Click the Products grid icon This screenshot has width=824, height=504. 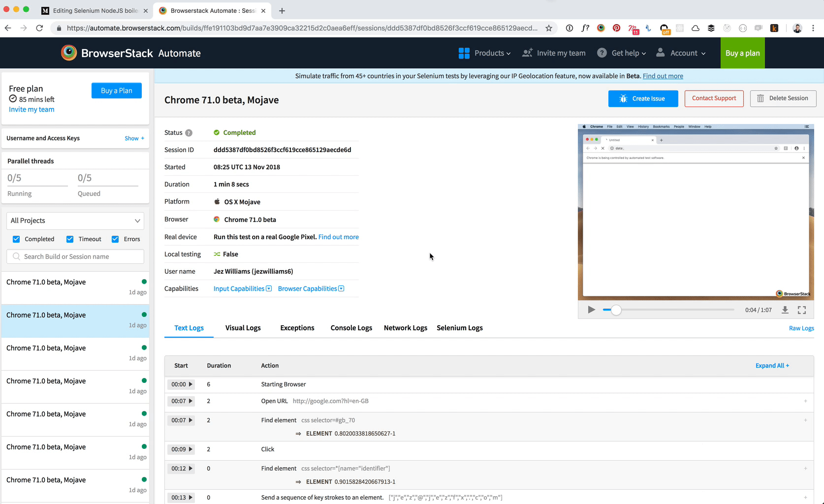tap(464, 53)
